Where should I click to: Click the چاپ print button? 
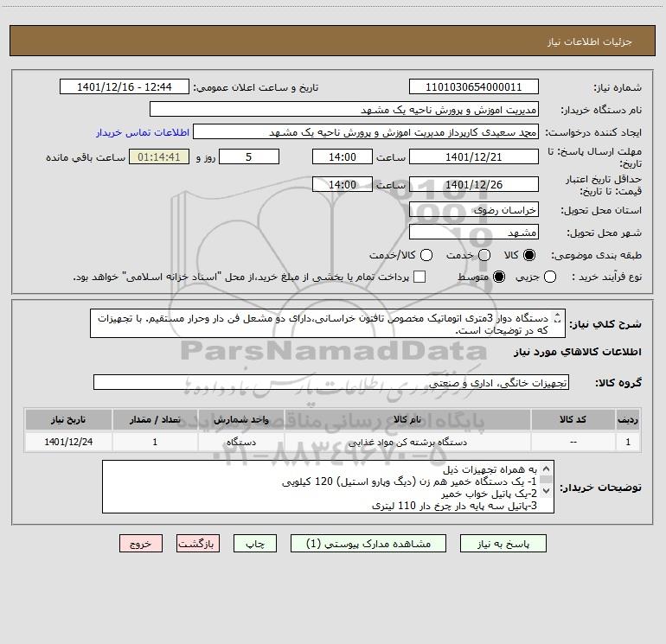(255, 544)
